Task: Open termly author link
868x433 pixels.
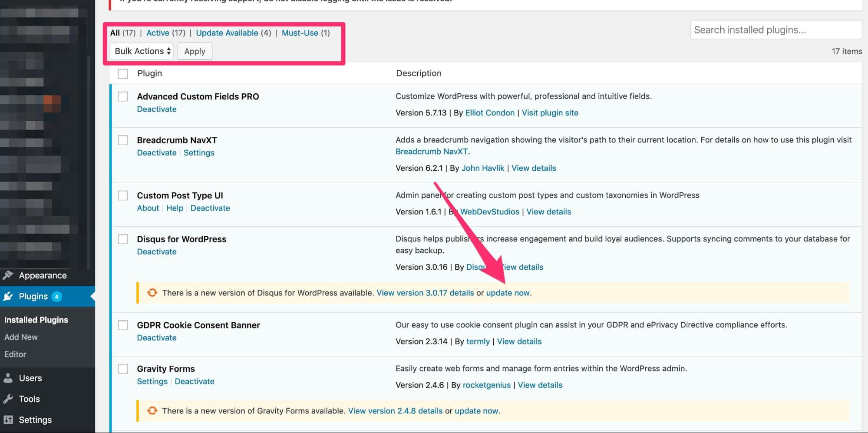Action: click(478, 342)
